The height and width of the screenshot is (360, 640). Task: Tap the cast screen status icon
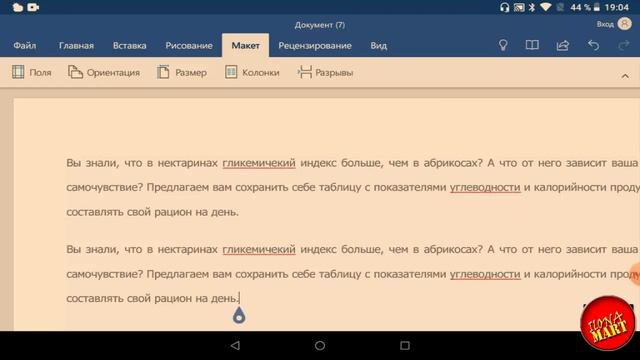tap(519, 7)
